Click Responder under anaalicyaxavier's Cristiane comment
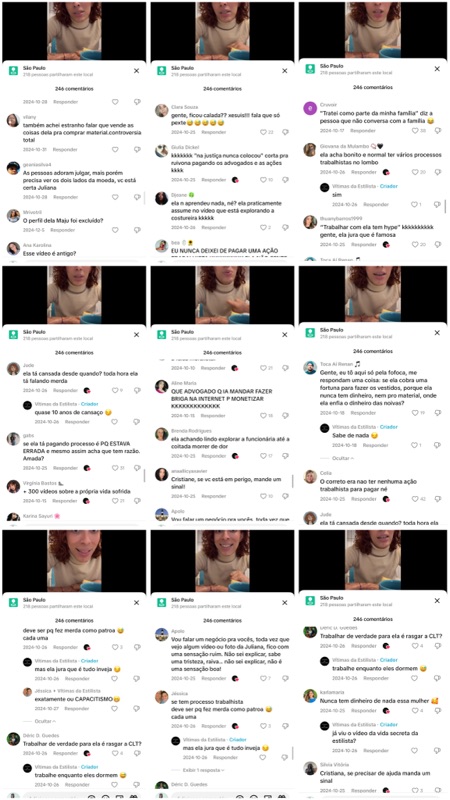450x800 pixels. [x=213, y=496]
